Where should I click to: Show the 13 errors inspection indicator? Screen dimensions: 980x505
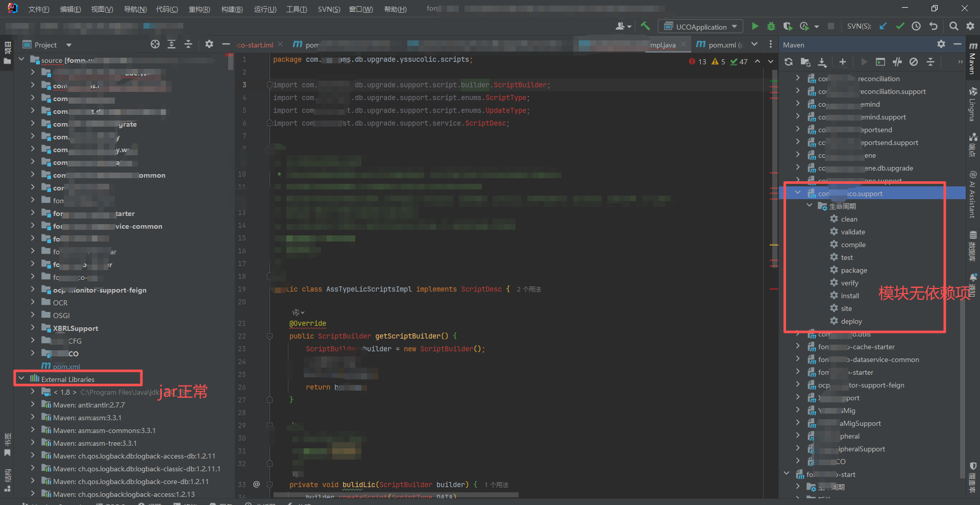[697, 61]
